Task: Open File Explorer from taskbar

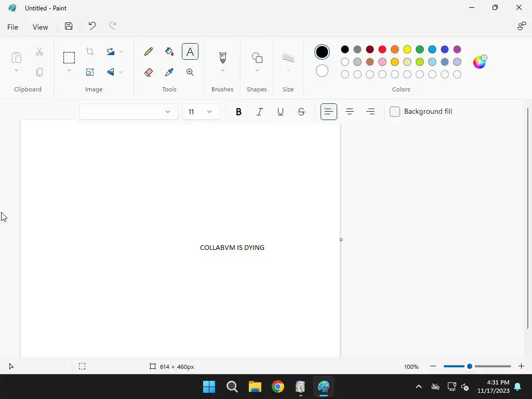Action: coord(255,387)
